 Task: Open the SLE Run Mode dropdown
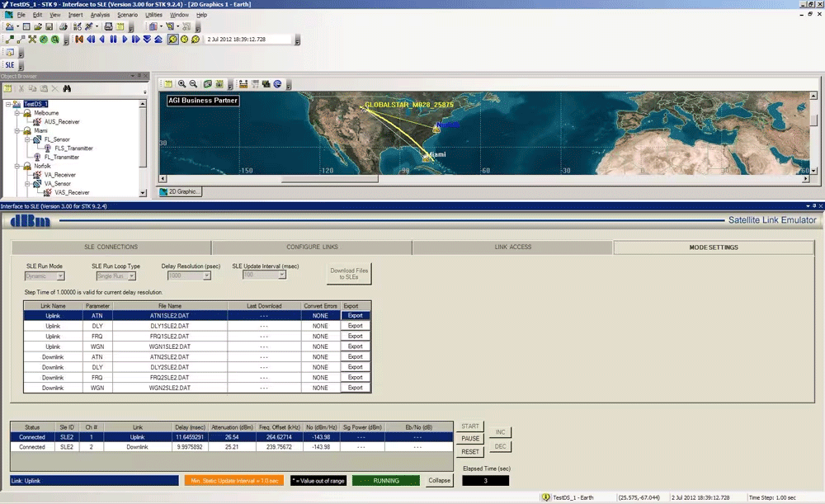(59, 276)
